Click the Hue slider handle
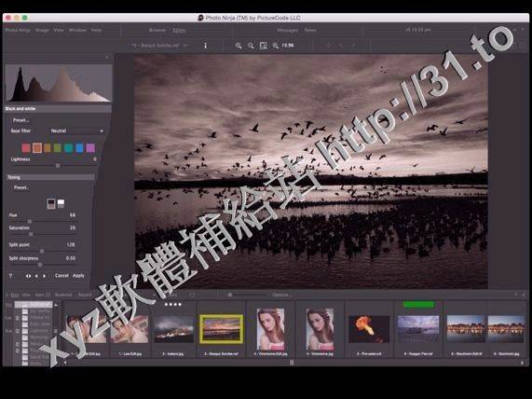Screen dimensions: 532x399 pyautogui.click(x=30, y=221)
